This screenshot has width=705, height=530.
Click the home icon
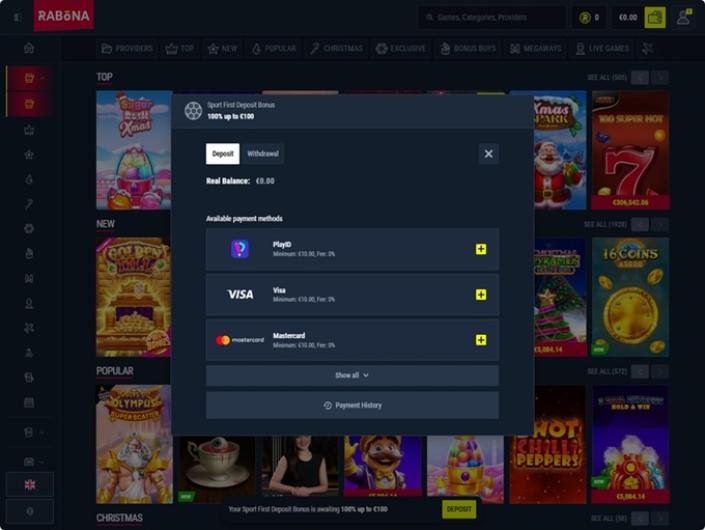[29, 48]
